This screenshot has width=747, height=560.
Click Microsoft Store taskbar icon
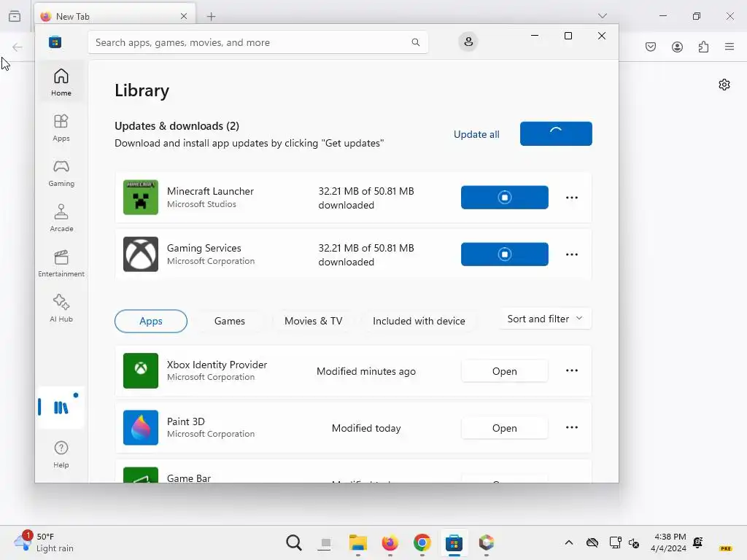454,542
